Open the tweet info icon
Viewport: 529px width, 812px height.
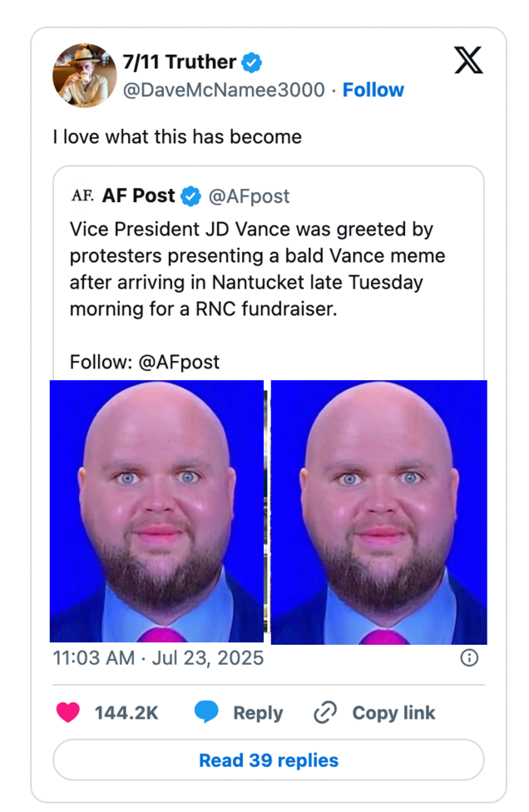pos(469,658)
